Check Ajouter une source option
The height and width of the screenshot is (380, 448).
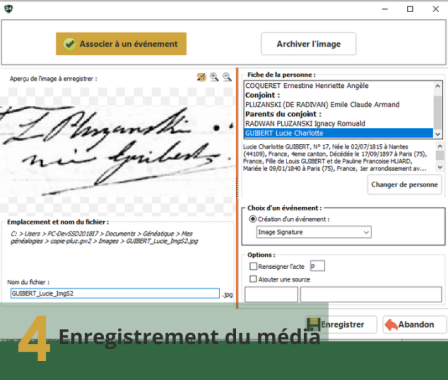pos(253,279)
